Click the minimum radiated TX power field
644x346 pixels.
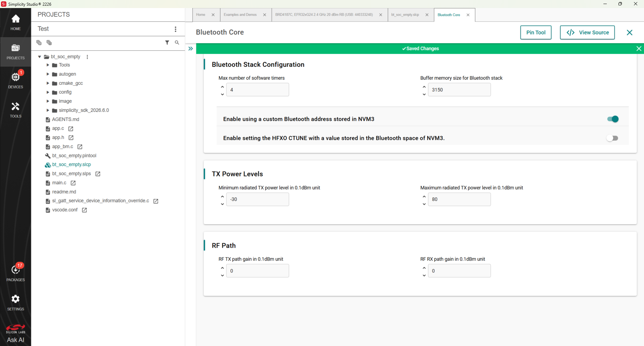(258, 199)
